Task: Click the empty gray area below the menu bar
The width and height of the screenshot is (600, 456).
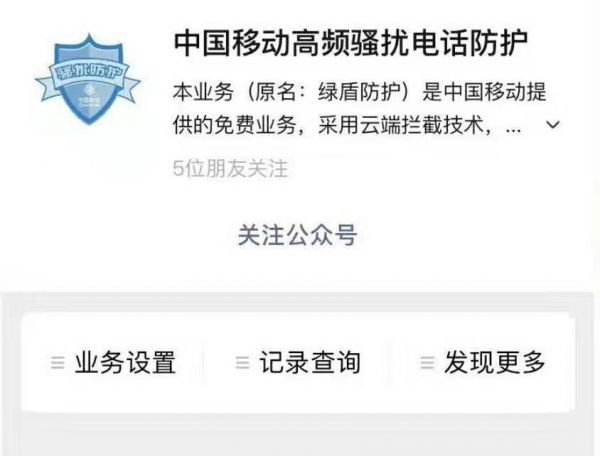Action: pyautogui.click(x=298, y=436)
